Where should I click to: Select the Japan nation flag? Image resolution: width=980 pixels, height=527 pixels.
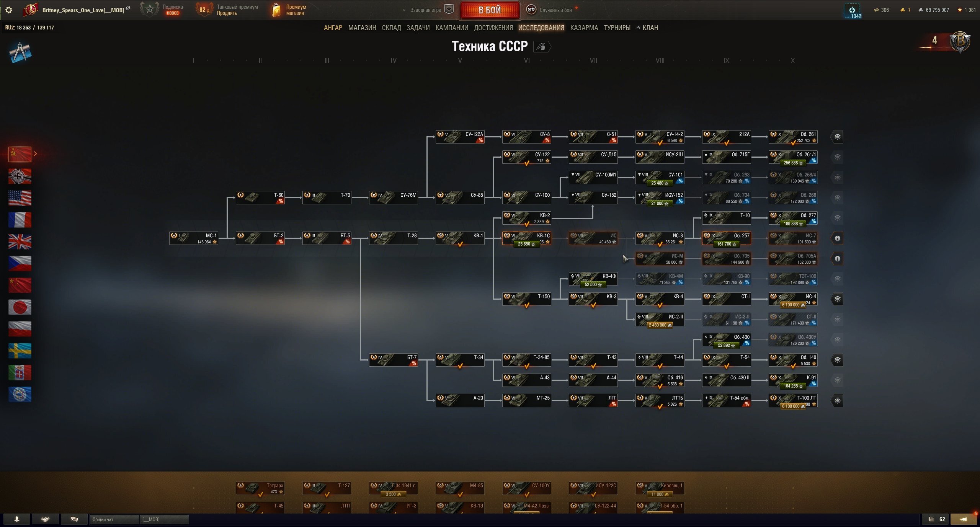point(20,307)
